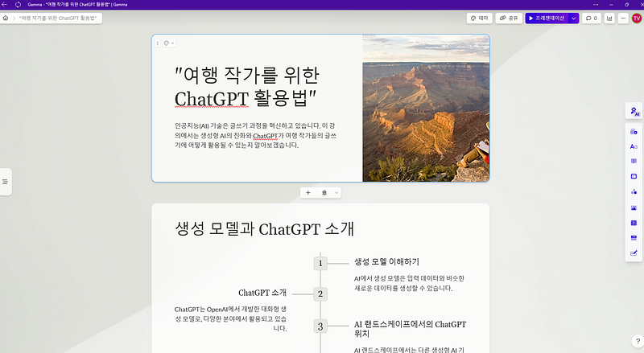Screen dimensions: 644x353
Task: Open the three-dot more menu in toolbar
Action: point(623,18)
